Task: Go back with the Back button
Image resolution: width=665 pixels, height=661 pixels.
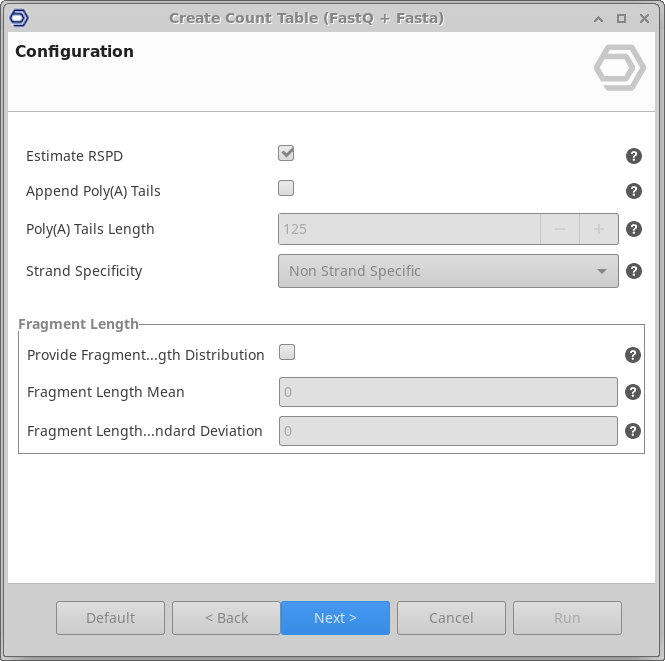Action: pos(226,618)
